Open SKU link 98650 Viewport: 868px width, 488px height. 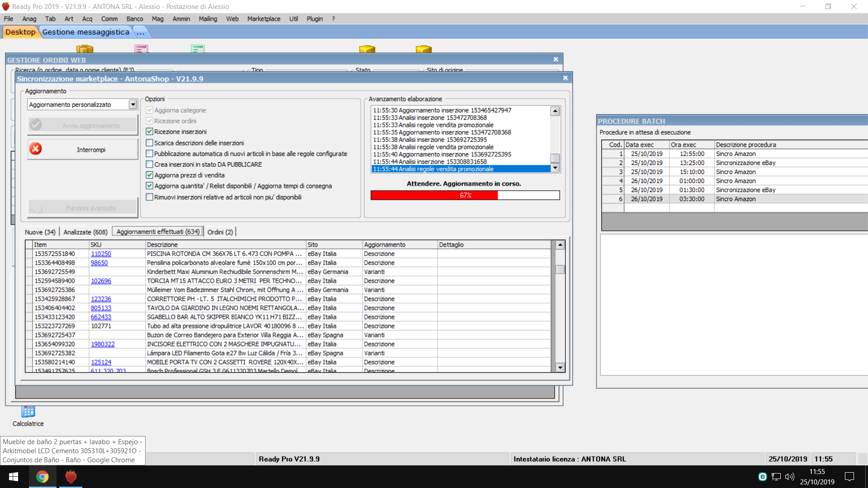(x=99, y=263)
